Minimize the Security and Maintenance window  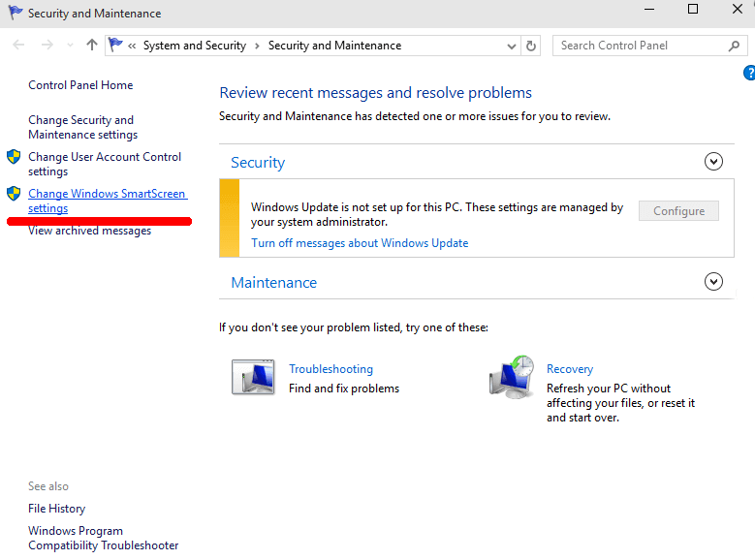point(649,9)
